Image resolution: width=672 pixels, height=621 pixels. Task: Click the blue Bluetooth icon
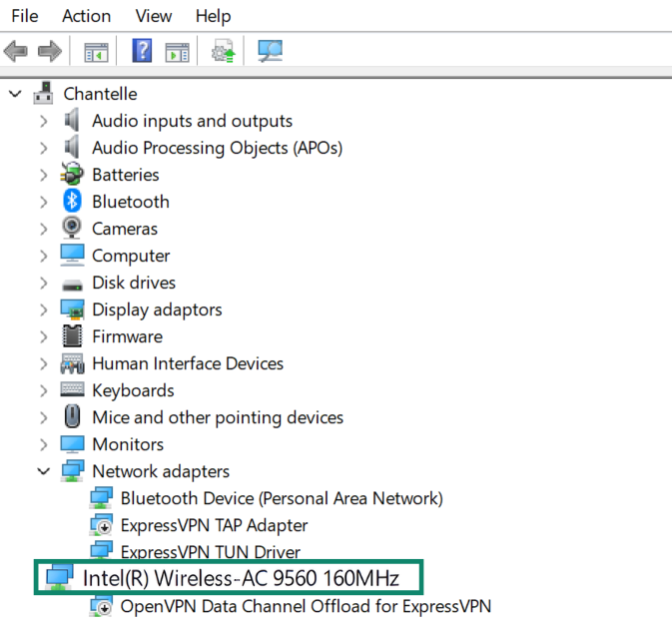[72, 201]
